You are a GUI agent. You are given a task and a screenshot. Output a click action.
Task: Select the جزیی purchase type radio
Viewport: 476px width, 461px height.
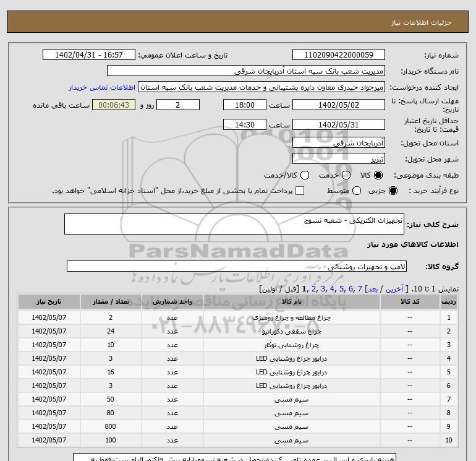click(393, 191)
